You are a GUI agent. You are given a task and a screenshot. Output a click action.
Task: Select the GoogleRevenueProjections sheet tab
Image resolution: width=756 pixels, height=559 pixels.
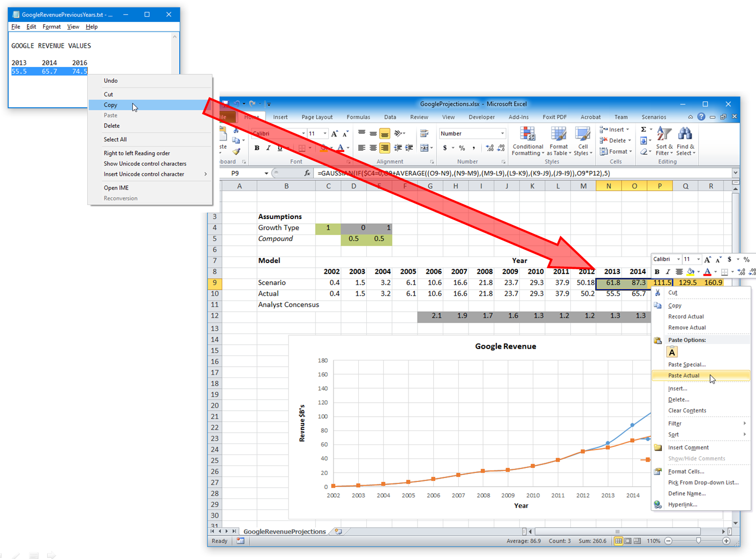[x=284, y=532]
